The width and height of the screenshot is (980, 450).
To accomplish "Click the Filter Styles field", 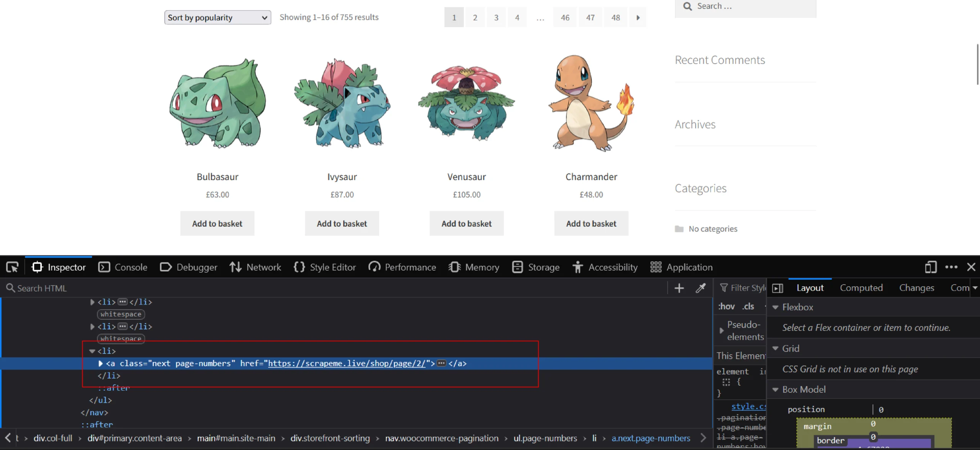I will pos(742,288).
